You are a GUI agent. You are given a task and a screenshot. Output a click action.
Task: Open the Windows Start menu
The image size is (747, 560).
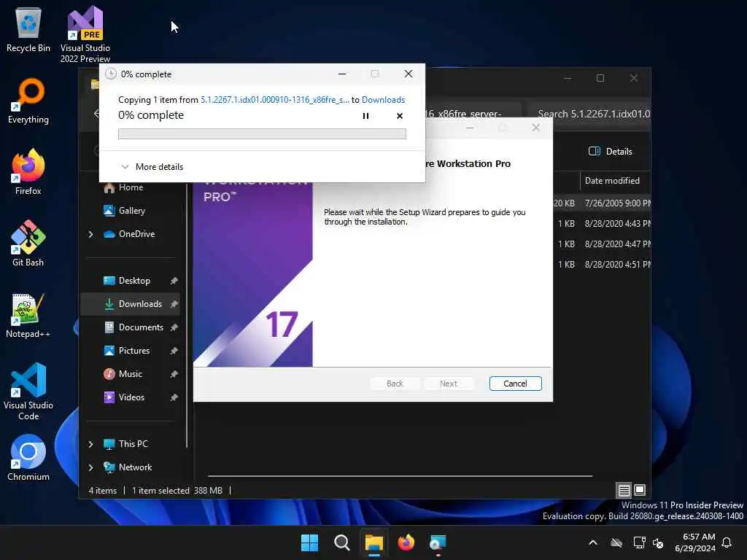point(309,542)
